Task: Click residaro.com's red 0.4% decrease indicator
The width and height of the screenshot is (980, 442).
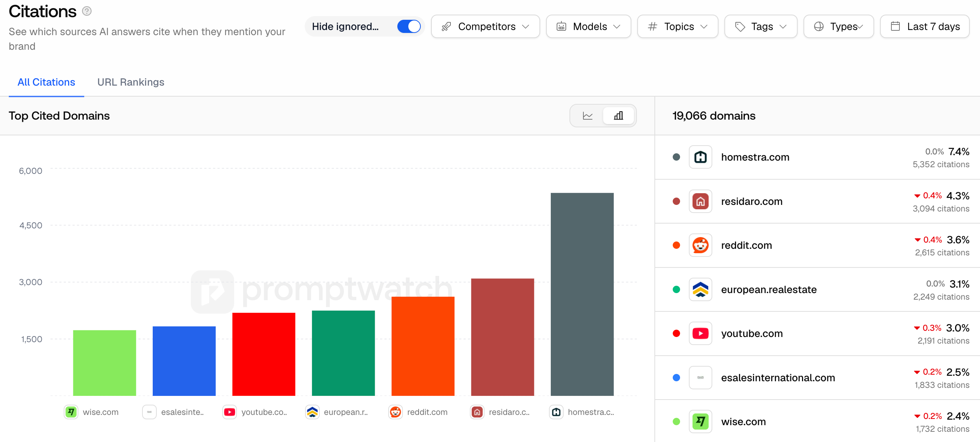Action: pyautogui.click(x=928, y=195)
